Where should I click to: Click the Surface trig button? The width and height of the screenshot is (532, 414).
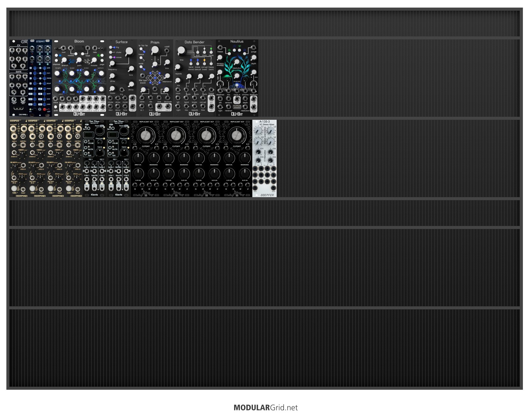[x=111, y=47]
